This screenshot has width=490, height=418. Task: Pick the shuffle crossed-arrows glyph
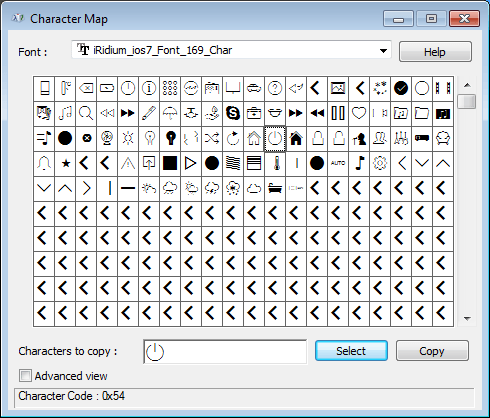(x=212, y=138)
